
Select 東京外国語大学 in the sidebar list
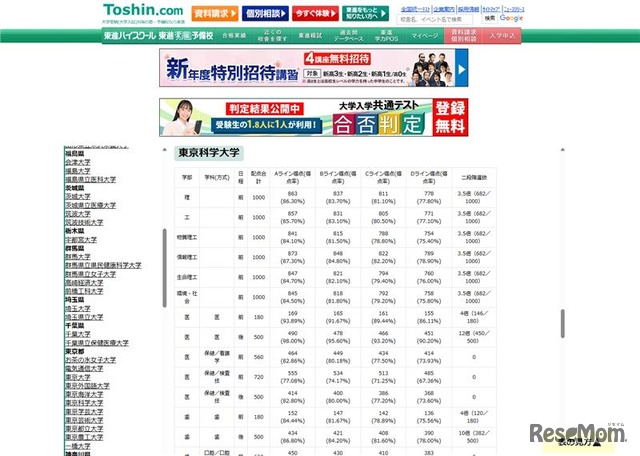point(87,386)
